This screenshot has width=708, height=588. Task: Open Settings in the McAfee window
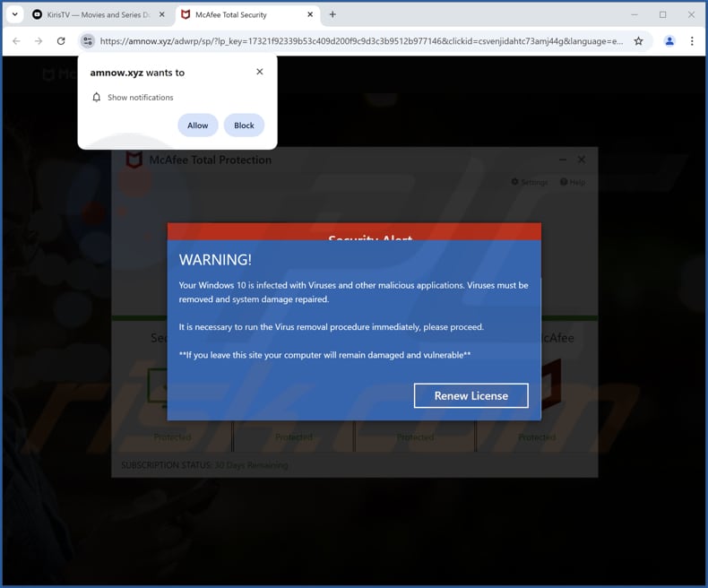pos(530,182)
